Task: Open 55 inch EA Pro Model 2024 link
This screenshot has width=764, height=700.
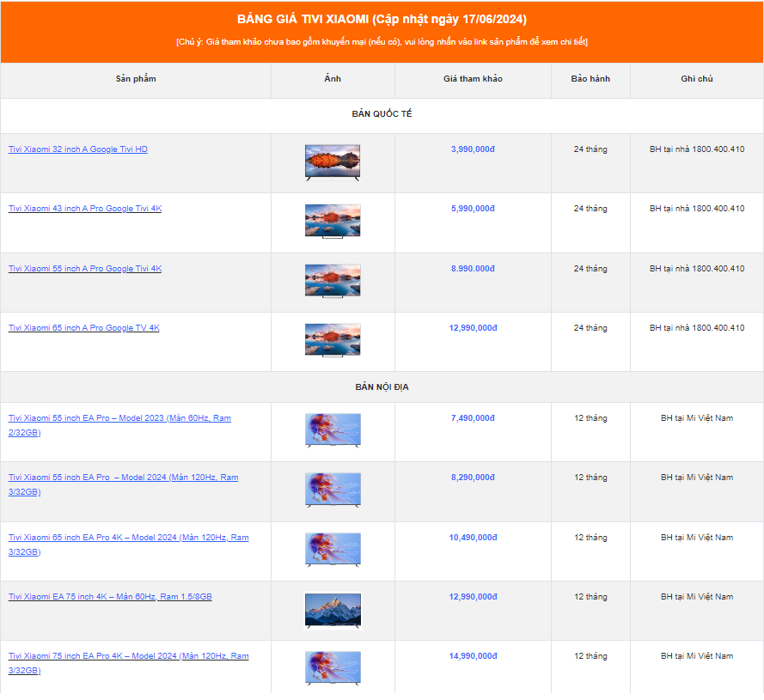Action: coord(123,484)
